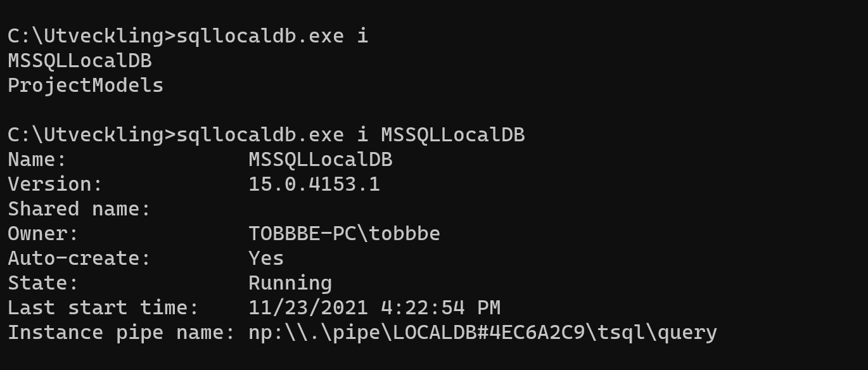868x370 pixels.
Task: Click the Last start time: label
Action: (103, 308)
